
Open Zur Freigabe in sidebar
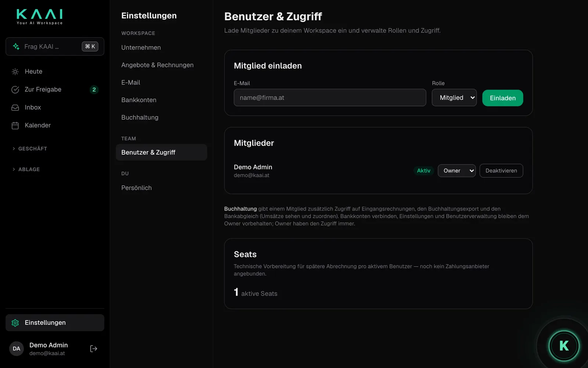55,89
